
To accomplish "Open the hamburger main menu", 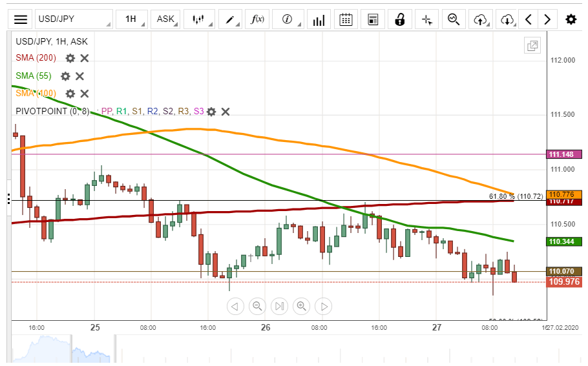I will pos(21,19).
